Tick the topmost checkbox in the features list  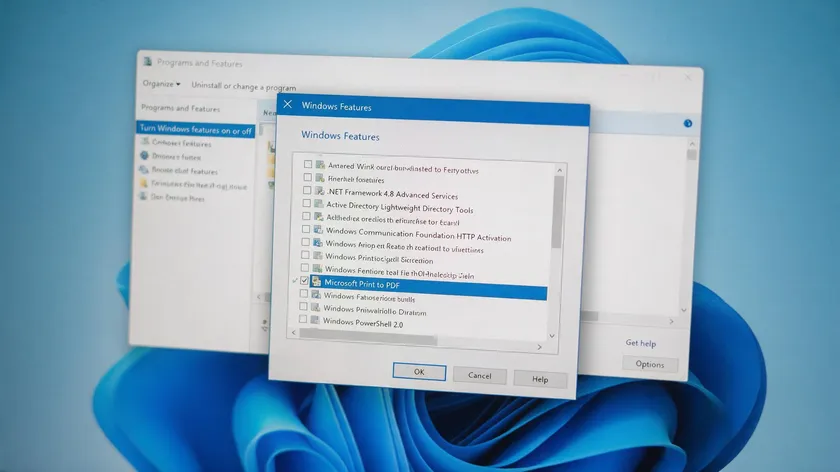tap(308, 164)
